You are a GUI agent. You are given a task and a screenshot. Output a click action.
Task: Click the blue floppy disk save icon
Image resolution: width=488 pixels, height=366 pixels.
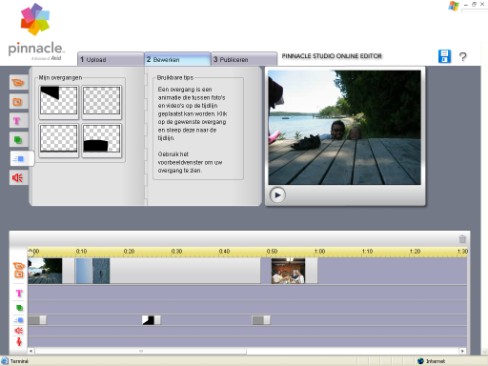pos(444,56)
